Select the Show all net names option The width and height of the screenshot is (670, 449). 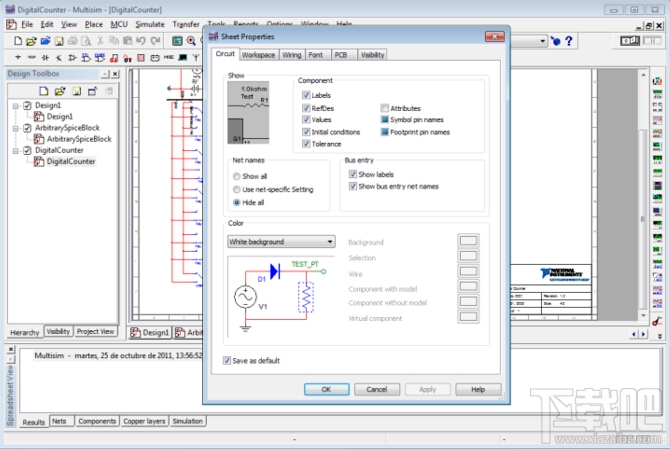[236, 176]
